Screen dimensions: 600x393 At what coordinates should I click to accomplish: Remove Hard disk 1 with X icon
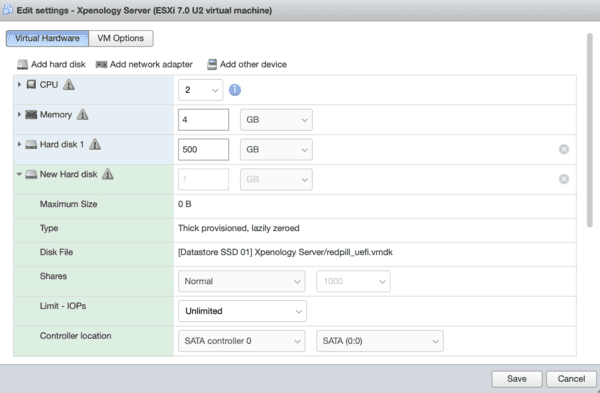(x=564, y=149)
